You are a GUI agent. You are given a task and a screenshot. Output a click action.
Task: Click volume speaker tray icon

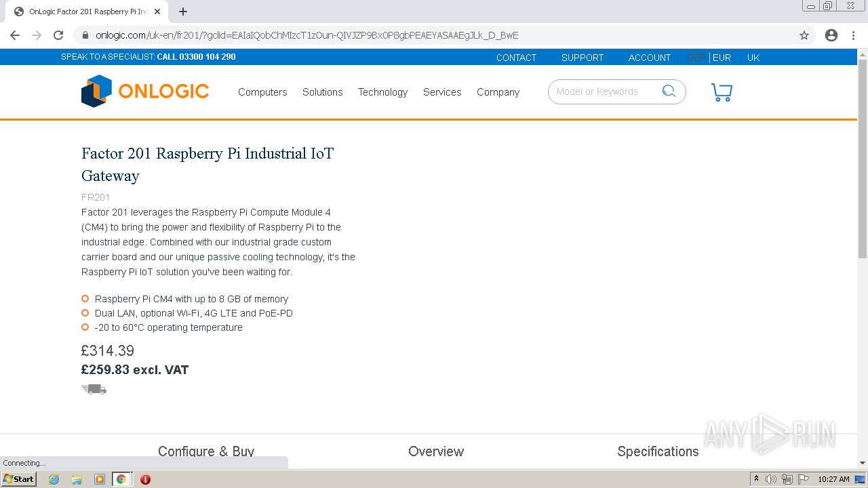click(770, 479)
